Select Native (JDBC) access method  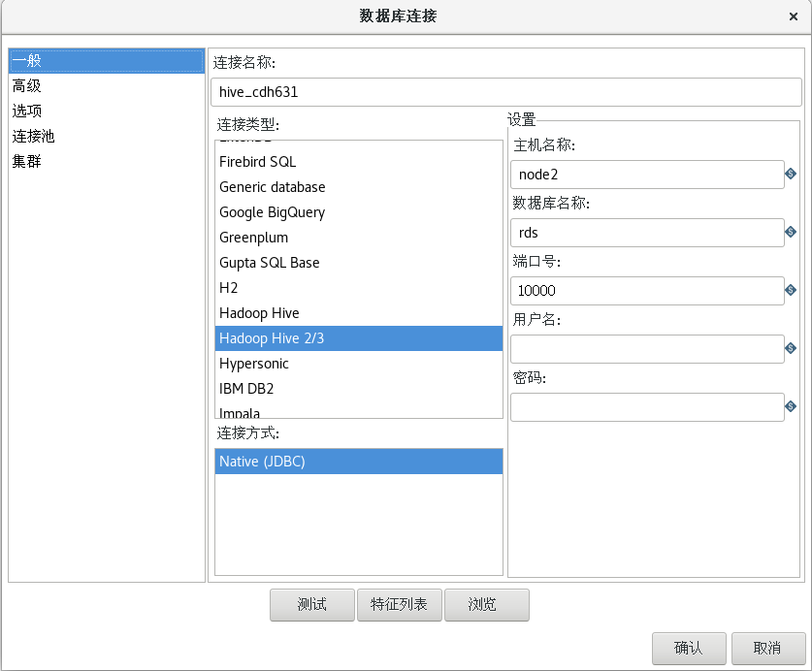(x=359, y=462)
